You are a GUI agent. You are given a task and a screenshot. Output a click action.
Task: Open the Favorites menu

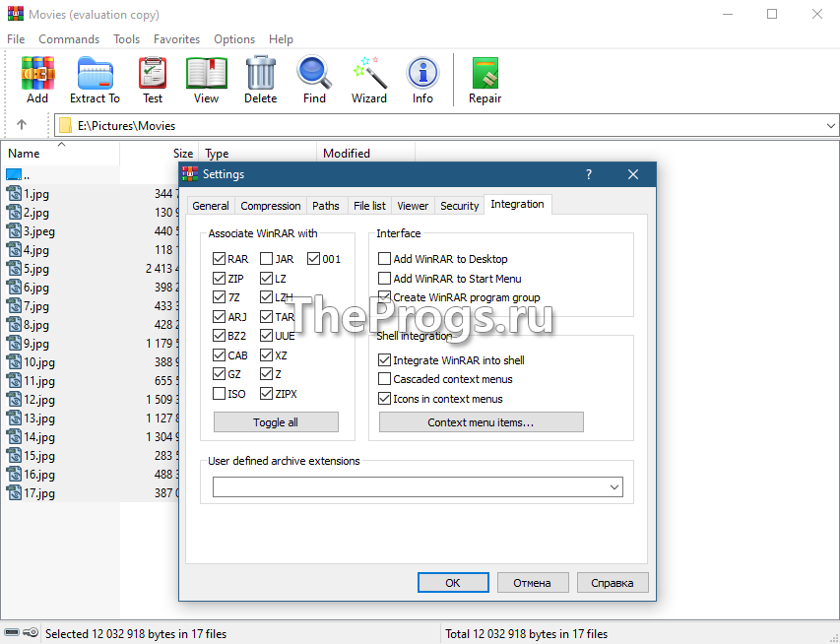(x=176, y=39)
